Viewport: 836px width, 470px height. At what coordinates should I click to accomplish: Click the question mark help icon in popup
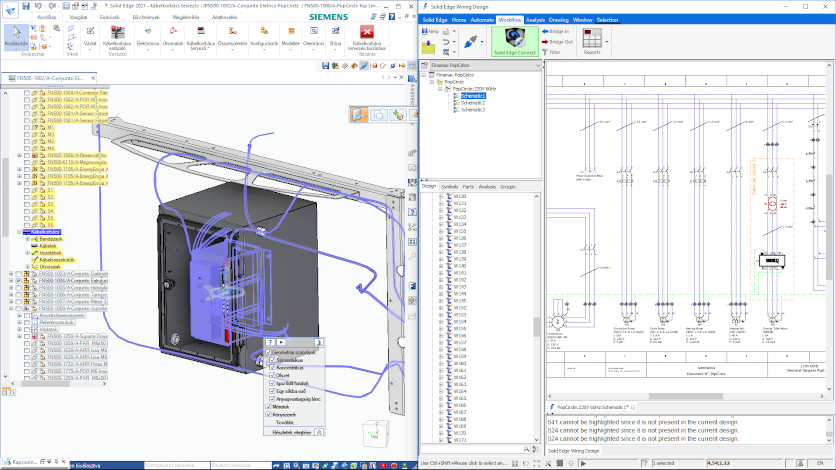pos(270,342)
